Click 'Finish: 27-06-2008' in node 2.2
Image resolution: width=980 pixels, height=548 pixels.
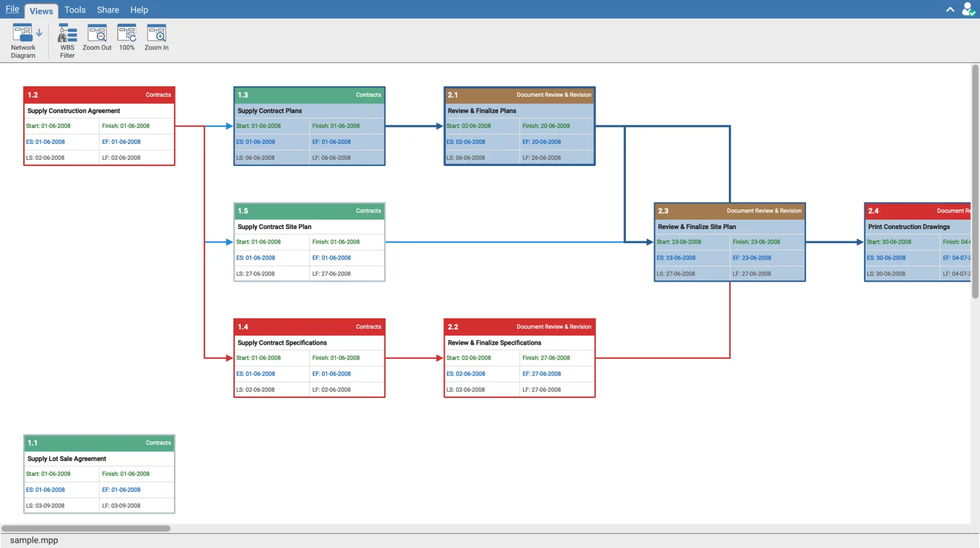pyautogui.click(x=546, y=358)
